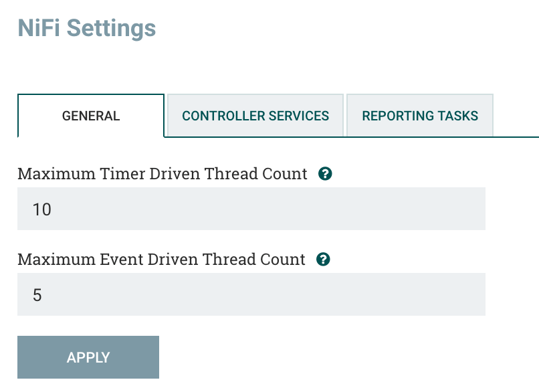Click the Maximum Event Driven Thread Count label

point(161,260)
